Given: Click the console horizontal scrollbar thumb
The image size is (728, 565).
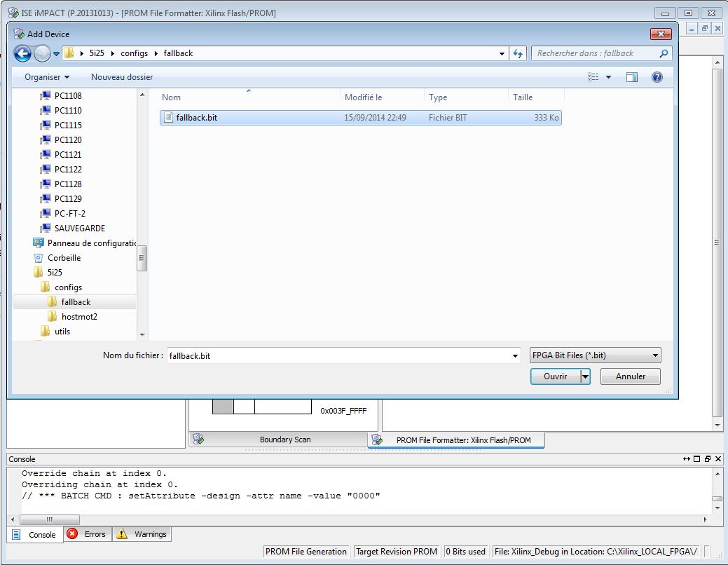Looking at the screenshot, I should click(x=50, y=519).
